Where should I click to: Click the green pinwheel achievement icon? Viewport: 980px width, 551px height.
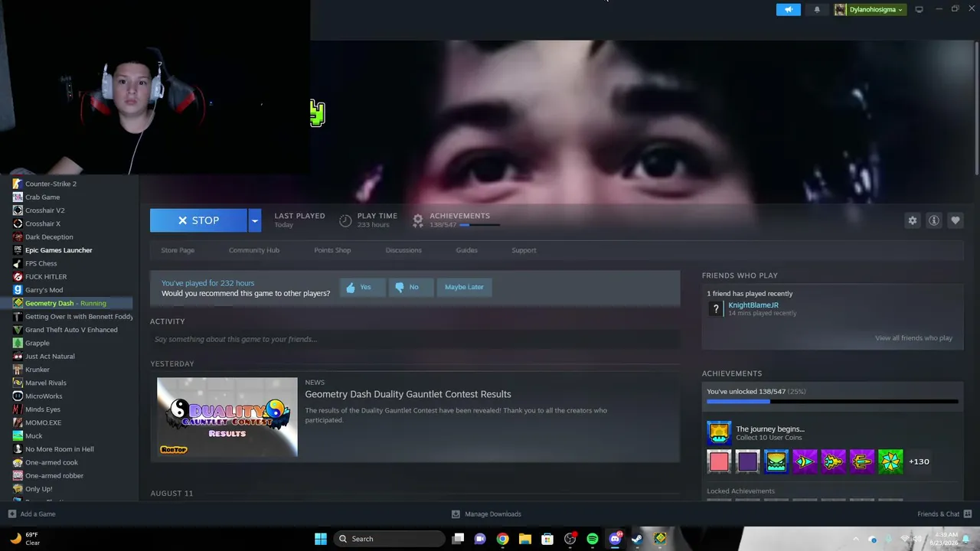[x=890, y=461]
